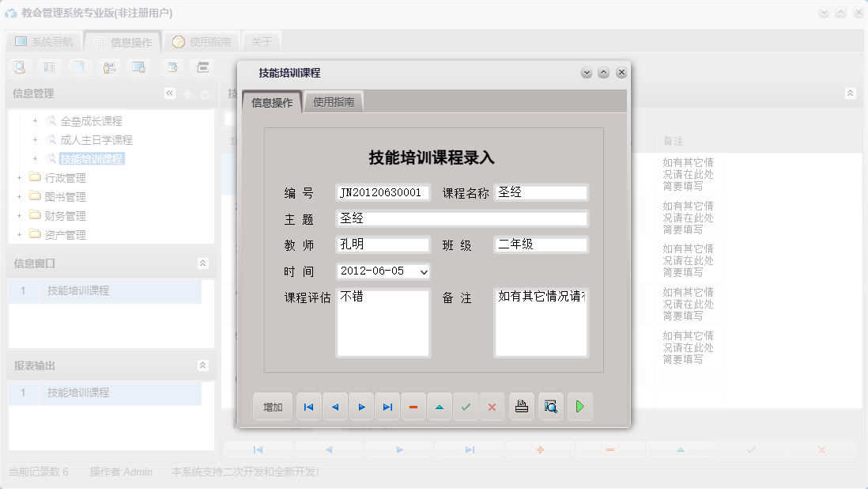
Task: Confirm the record with the green checkmark
Action: (466, 406)
